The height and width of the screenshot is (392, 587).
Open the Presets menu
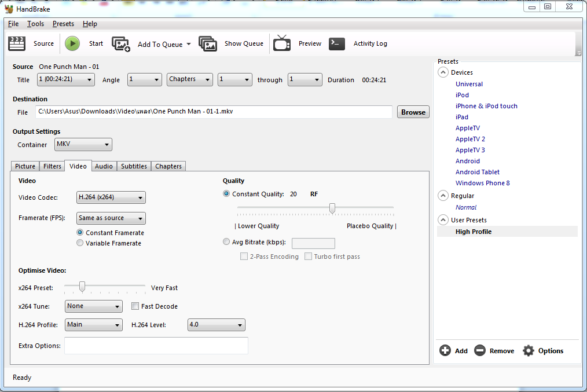(x=63, y=24)
